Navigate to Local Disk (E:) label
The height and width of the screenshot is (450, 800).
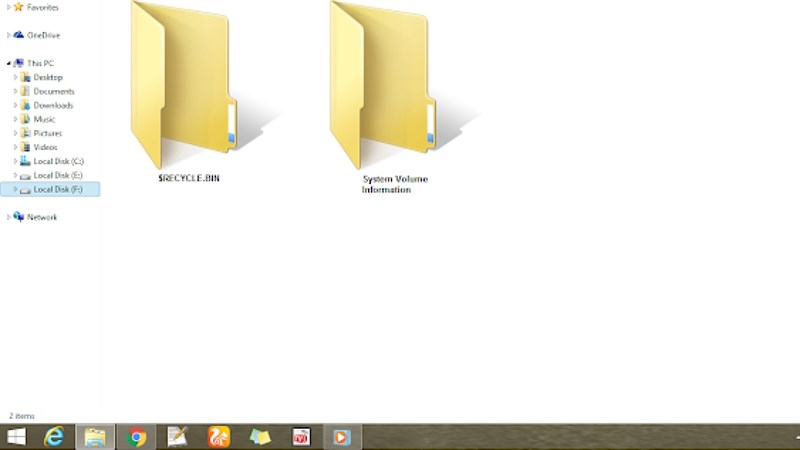(x=58, y=175)
